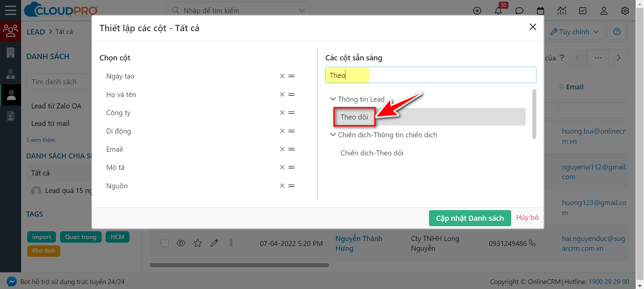This screenshot has width=644, height=289.
Task: Remove the Nguồn column
Action: click(282, 186)
